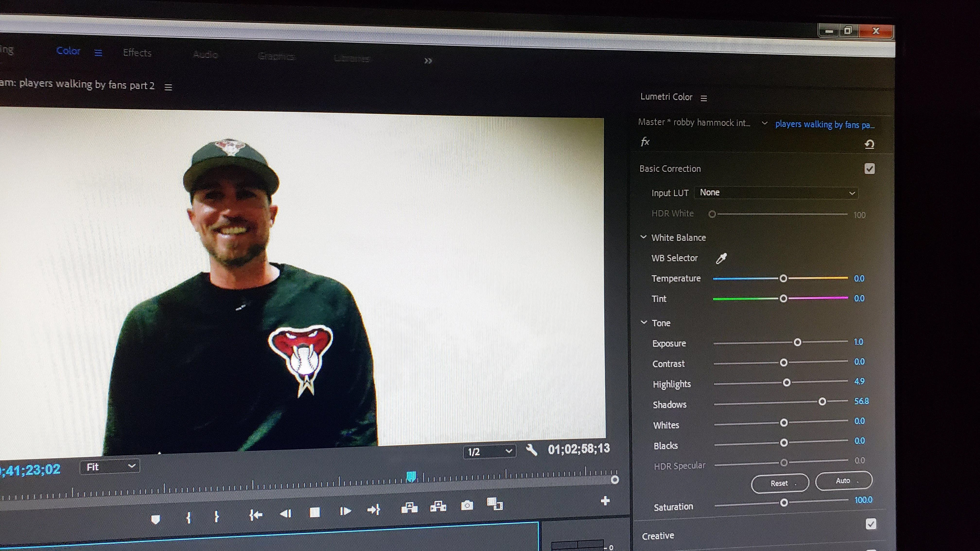Open the Input LUT dropdown
This screenshot has width=980, height=551.
pos(776,193)
